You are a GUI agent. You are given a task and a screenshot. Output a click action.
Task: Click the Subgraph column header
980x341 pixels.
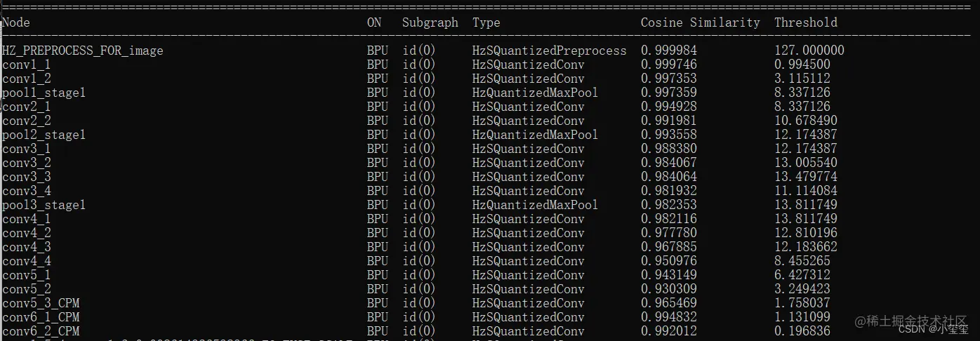[430, 23]
